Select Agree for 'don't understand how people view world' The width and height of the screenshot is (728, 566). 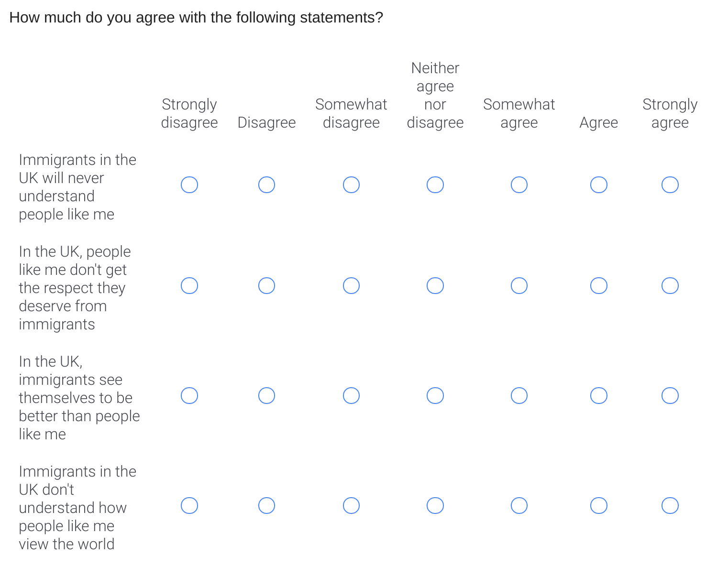[599, 506]
